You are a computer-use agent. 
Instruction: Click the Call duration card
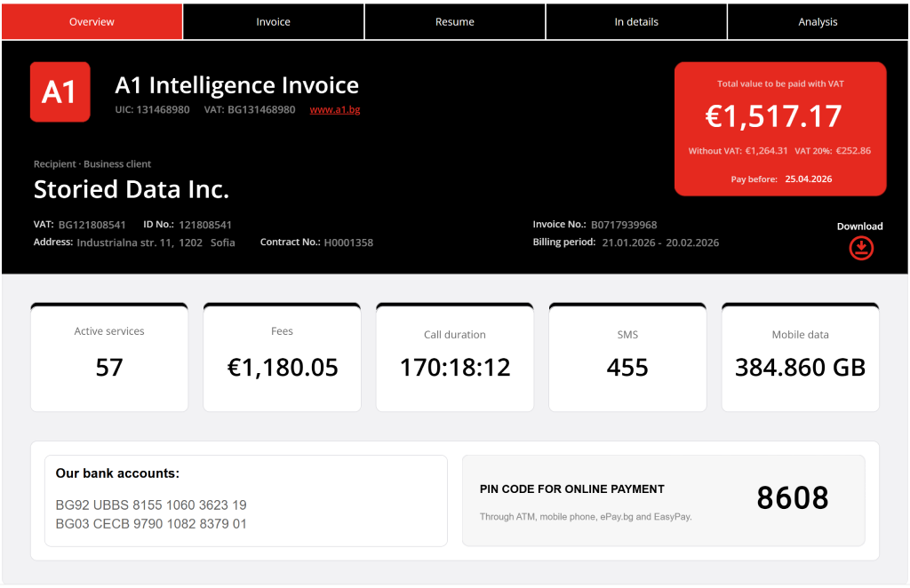pyautogui.click(x=455, y=357)
